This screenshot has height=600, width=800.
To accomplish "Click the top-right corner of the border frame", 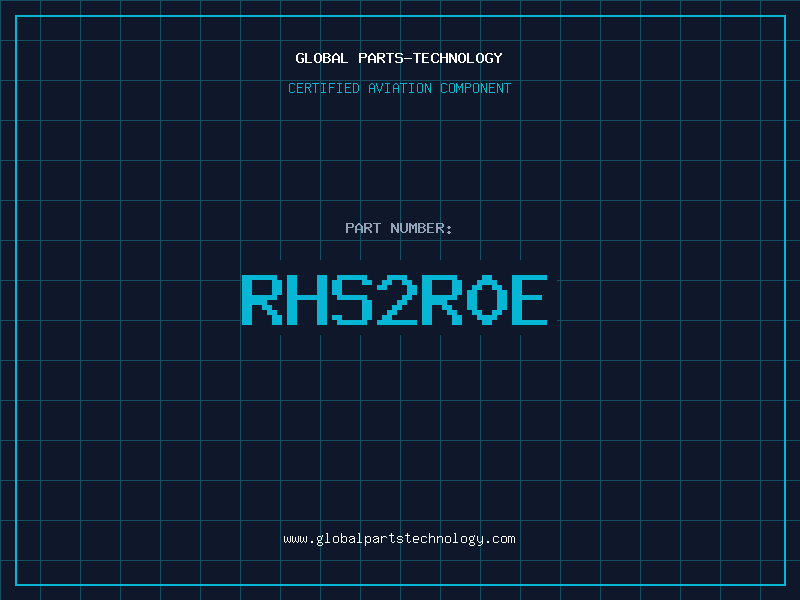I will 784,16.
